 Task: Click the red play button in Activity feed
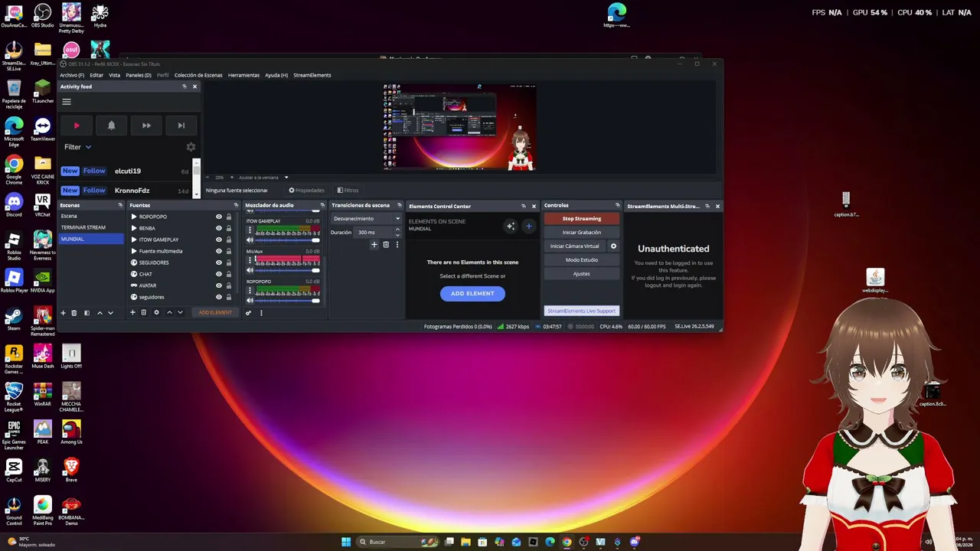77,126
